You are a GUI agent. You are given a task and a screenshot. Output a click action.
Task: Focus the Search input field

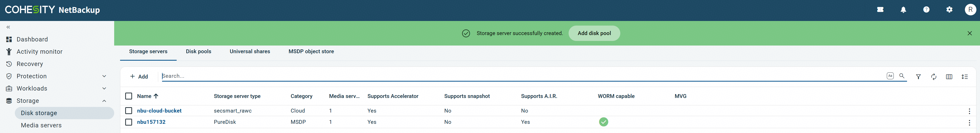point(523,76)
